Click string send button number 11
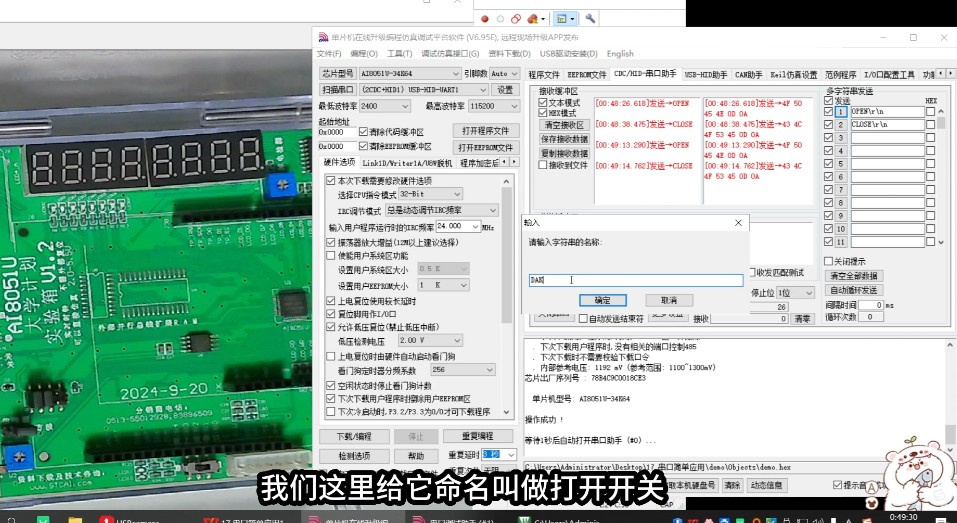The image size is (957, 523). click(x=842, y=242)
